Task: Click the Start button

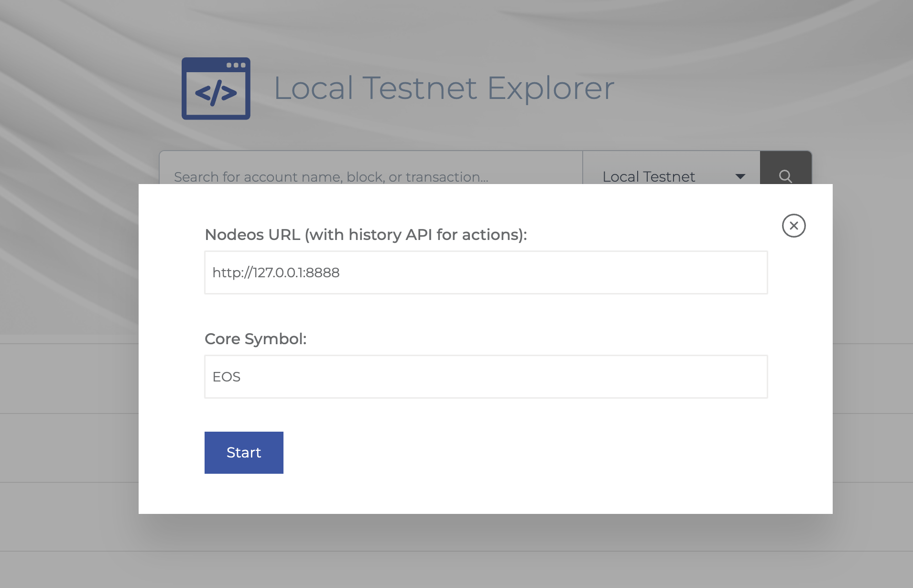Action: (x=244, y=453)
